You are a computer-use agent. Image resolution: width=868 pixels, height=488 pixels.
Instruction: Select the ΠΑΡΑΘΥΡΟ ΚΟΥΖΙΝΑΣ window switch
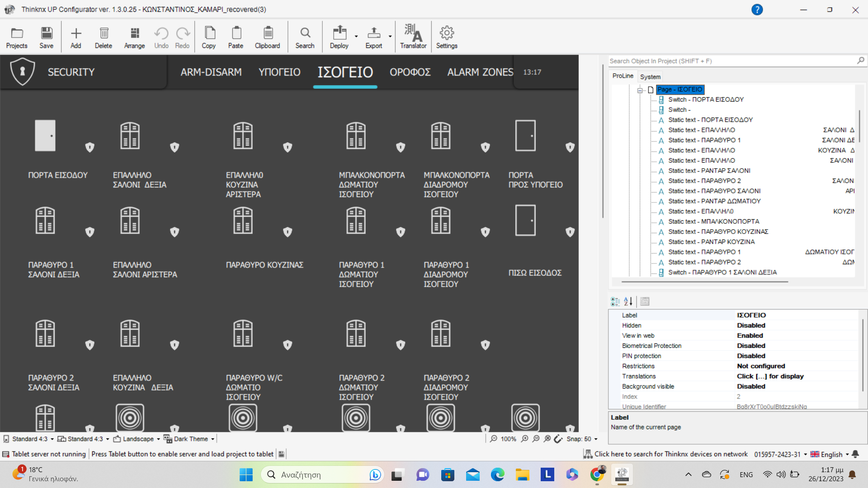243,221
